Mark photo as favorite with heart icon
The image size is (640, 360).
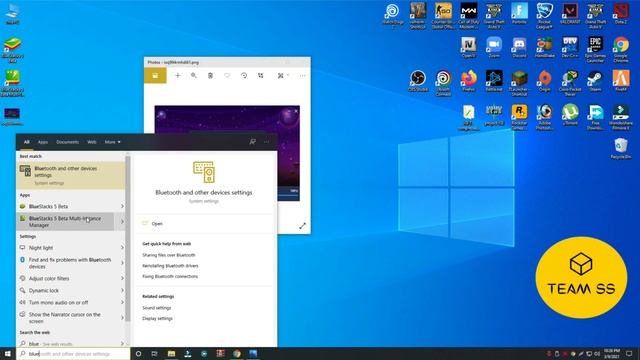tap(227, 76)
